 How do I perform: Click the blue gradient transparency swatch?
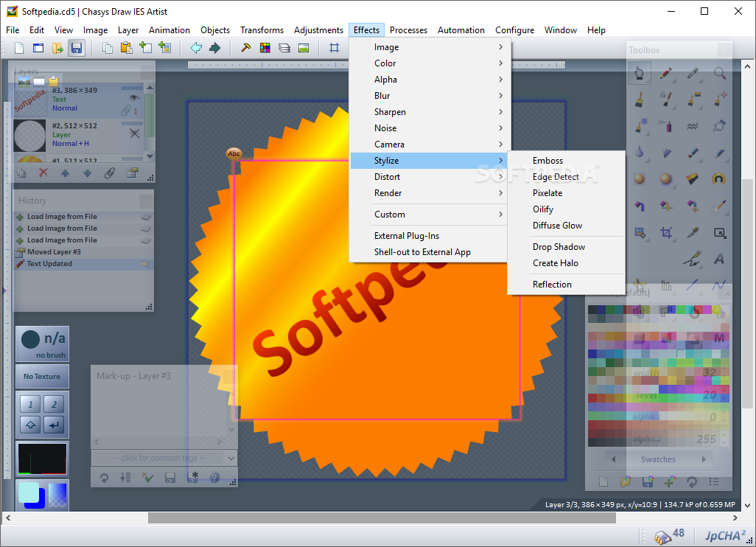click(58, 495)
